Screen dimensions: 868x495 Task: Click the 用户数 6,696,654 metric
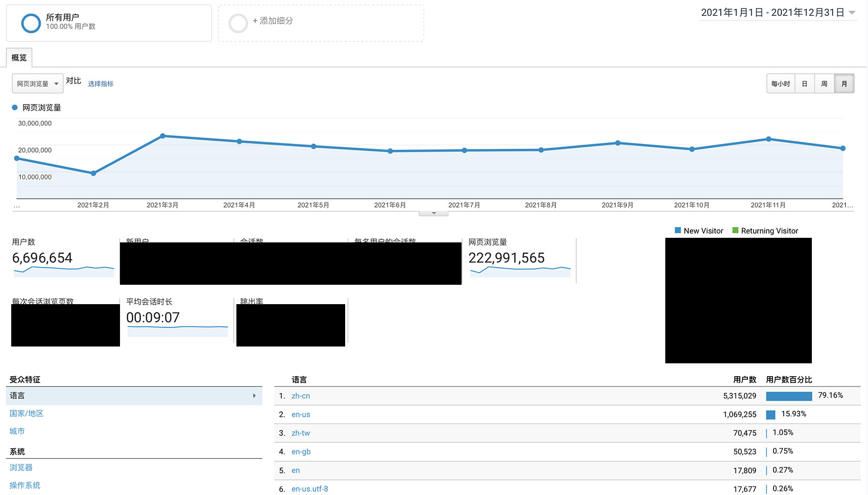(x=42, y=258)
